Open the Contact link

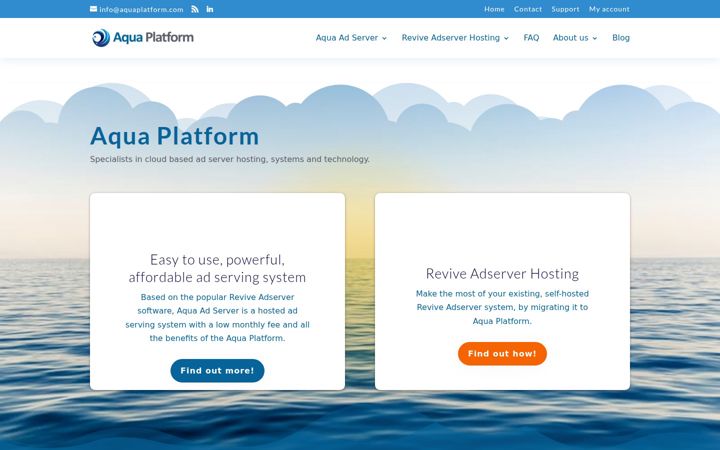528,9
